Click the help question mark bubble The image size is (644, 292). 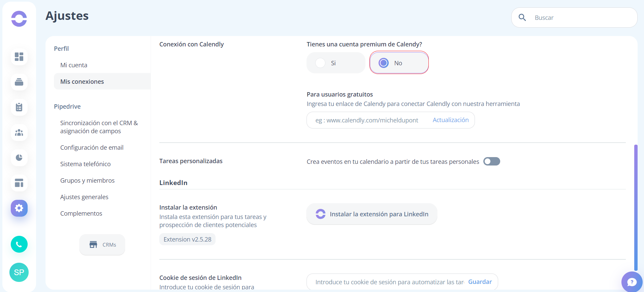point(632,282)
